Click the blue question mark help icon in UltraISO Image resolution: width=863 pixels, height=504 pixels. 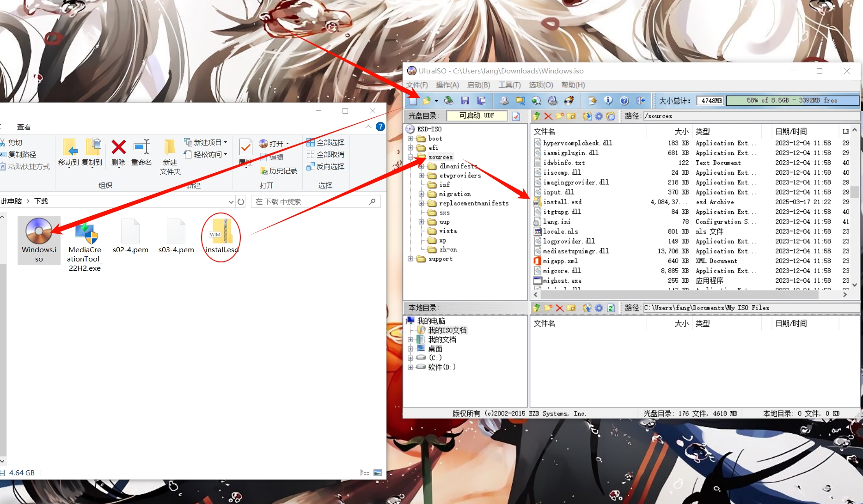624,101
